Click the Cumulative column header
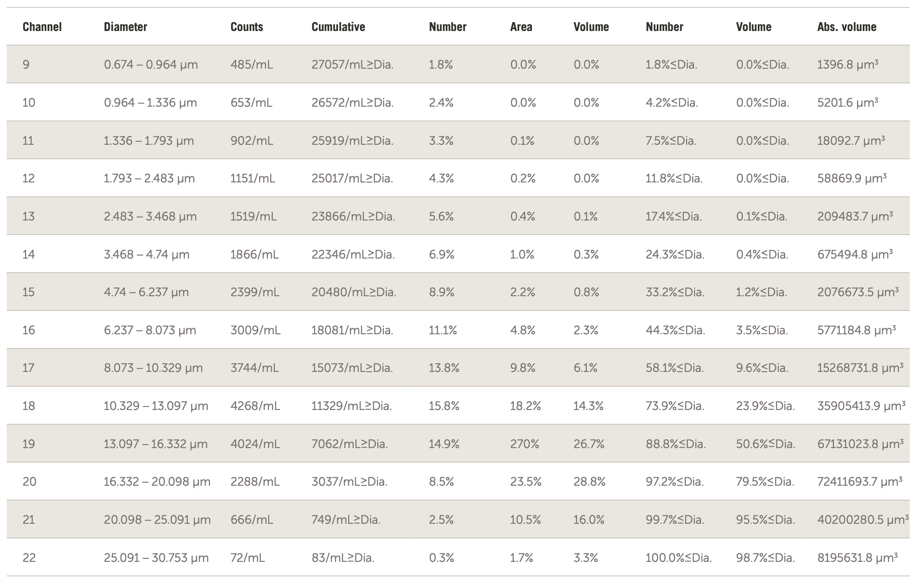Image resolution: width=923 pixels, height=588 pixels. pyautogui.click(x=338, y=27)
